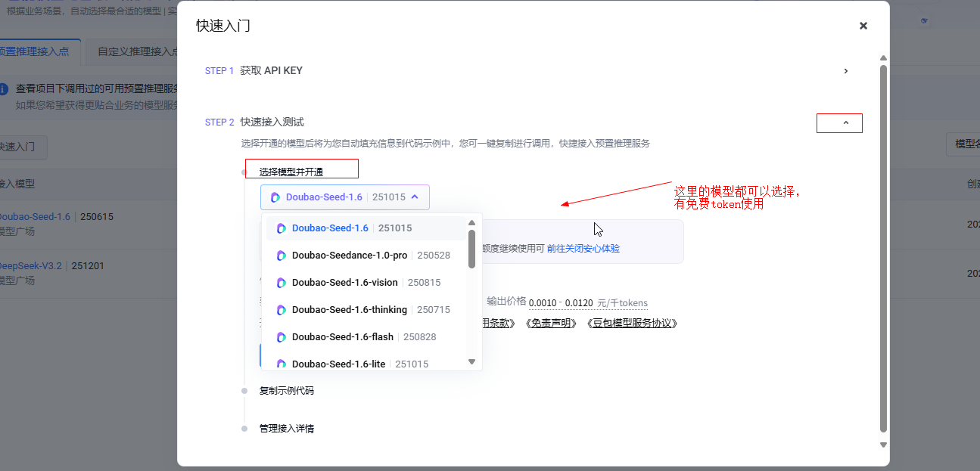The width and height of the screenshot is (980, 471).
Task: Select Doubao-Seed-1.6 251015 in model list
Action: 366,228
